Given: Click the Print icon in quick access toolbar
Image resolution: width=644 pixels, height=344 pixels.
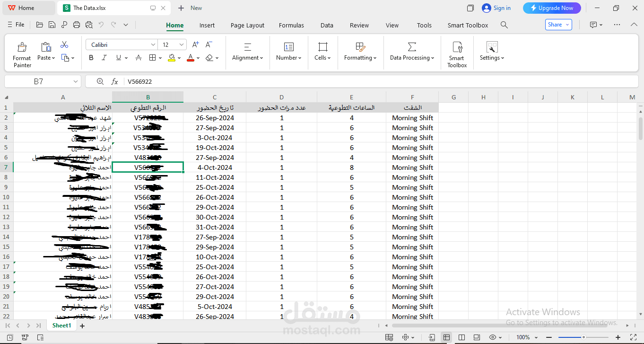Looking at the screenshot, I should (77, 25).
